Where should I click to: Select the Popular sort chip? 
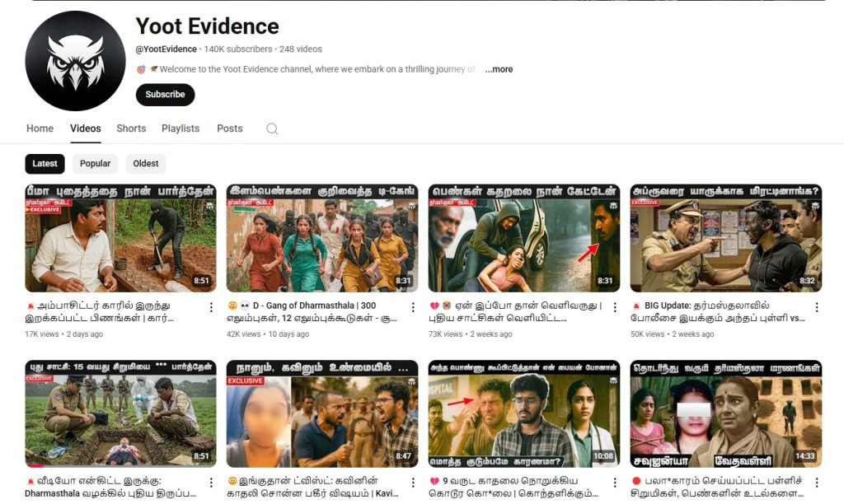pos(95,163)
